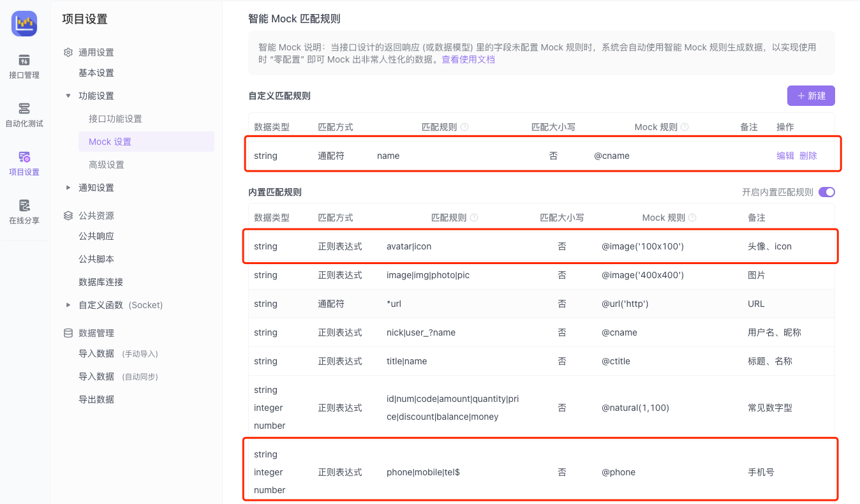Select 项目设置 in the left sidebar
The height and width of the screenshot is (504, 860).
(x=24, y=165)
